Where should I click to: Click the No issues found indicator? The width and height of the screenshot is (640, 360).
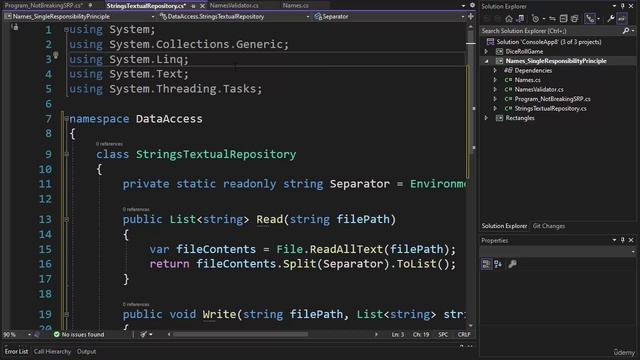79,335
